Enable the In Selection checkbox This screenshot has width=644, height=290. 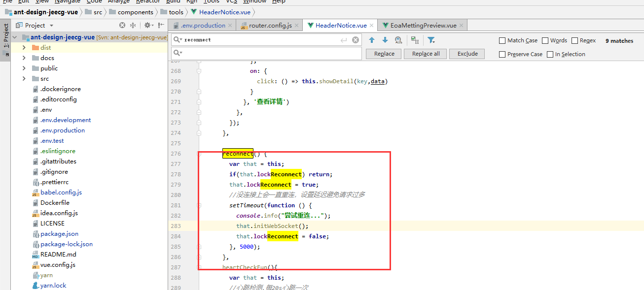tap(550, 55)
